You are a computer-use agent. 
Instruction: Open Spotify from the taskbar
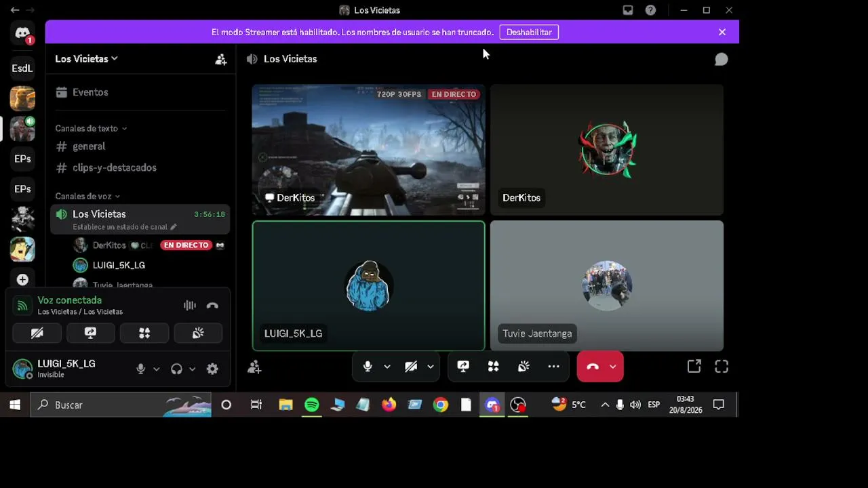click(311, 405)
